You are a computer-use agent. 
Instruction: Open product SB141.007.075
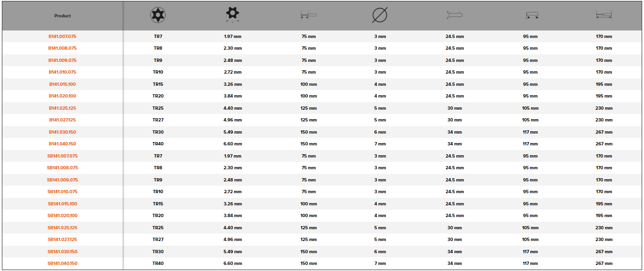(62, 156)
